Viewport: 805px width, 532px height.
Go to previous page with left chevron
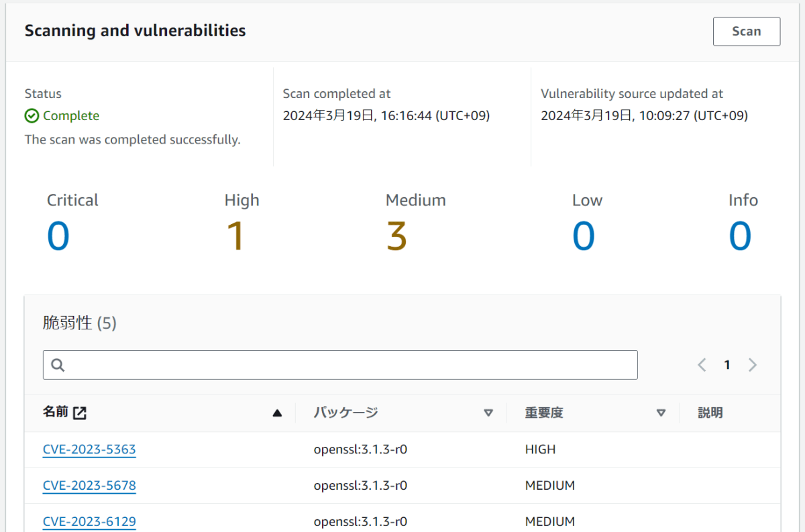(x=702, y=365)
